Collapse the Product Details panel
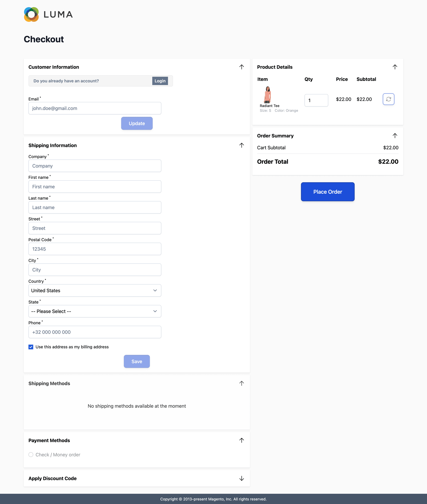The width and height of the screenshot is (427, 504). tap(395, 67)
